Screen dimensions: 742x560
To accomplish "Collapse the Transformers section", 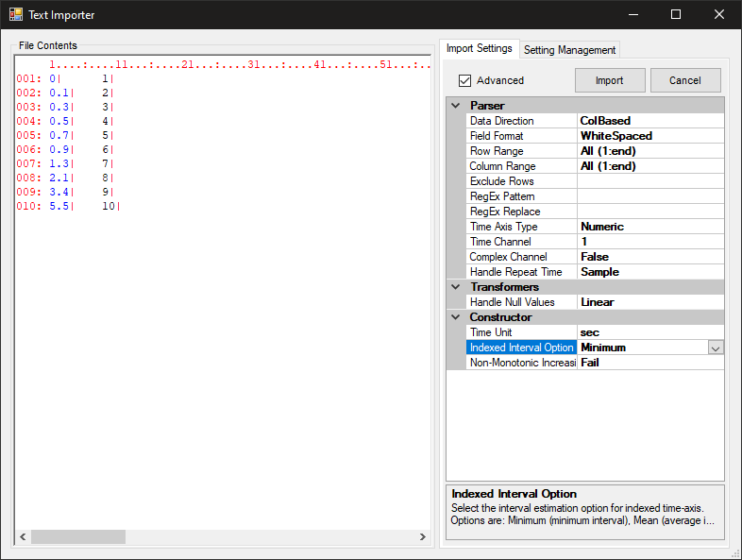I will pos(456,287).
